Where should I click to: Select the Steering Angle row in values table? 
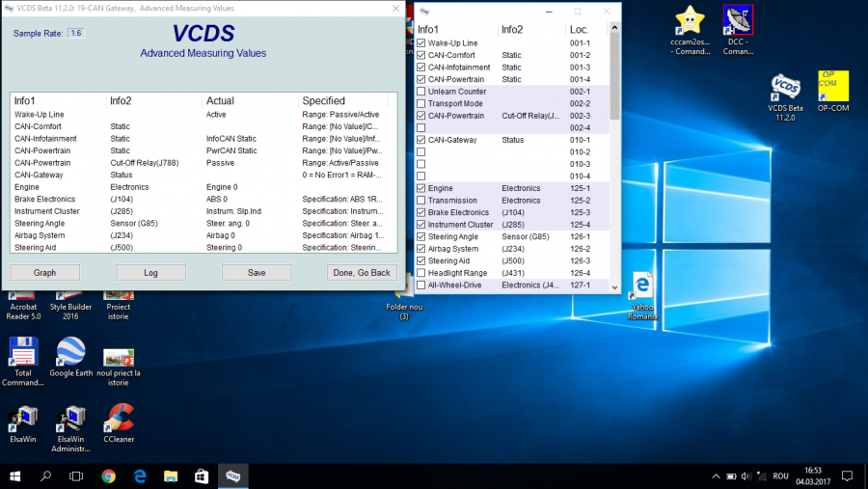click(x=39, y=223)
